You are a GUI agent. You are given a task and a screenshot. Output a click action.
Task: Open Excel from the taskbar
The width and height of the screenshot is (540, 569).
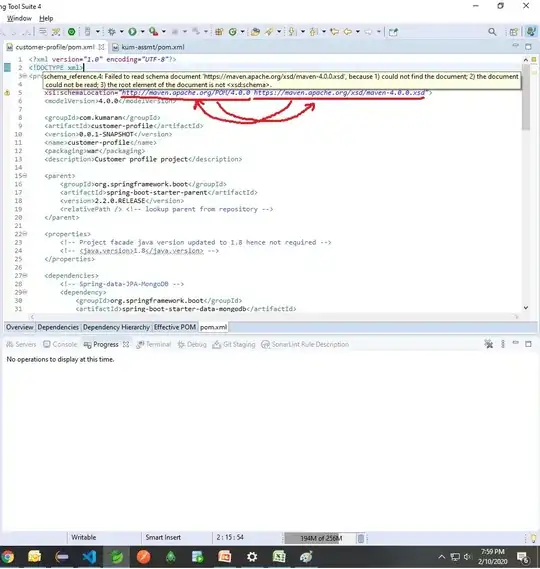[279, 557]
